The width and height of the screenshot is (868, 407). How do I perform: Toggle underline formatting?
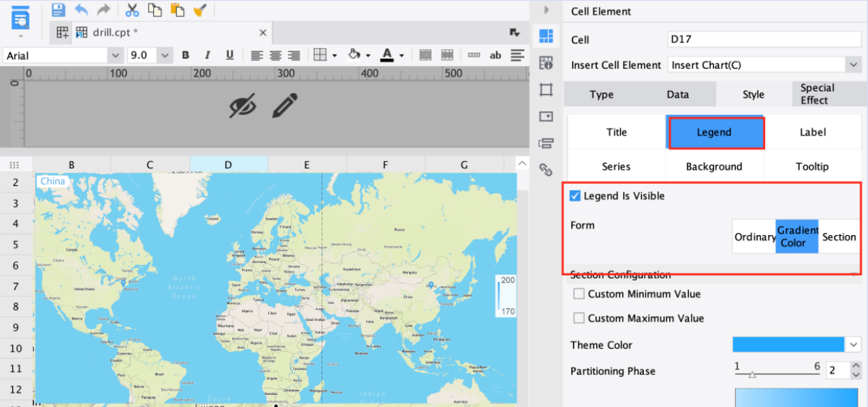(x=229, y=55)
